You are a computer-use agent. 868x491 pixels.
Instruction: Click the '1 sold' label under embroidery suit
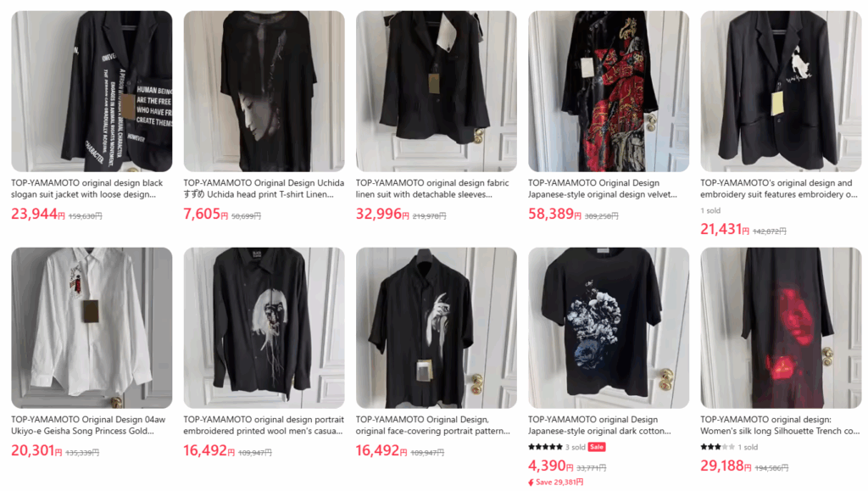tap(710, 210)
